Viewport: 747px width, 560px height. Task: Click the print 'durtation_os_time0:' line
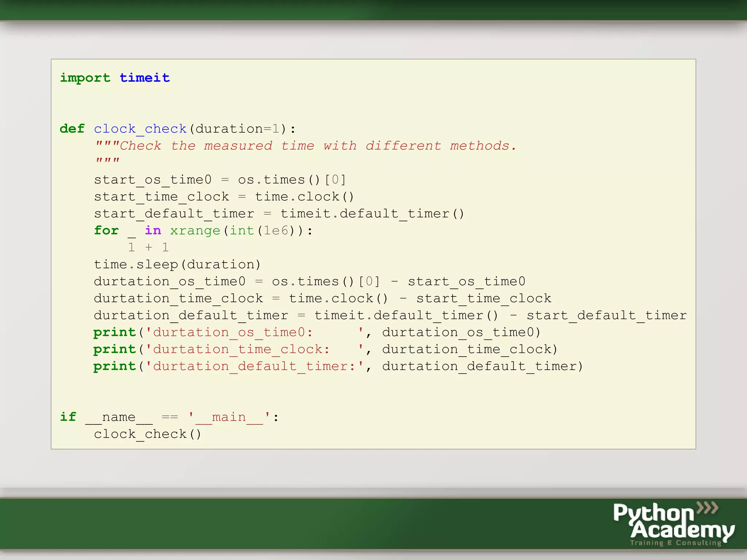pyautogui.click(x=317, y=332)
